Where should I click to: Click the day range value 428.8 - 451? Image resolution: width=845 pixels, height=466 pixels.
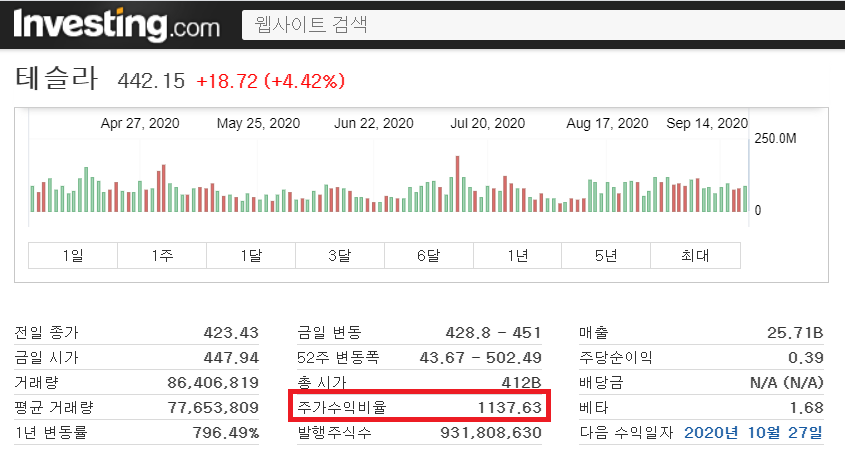(x=493, y=332)
